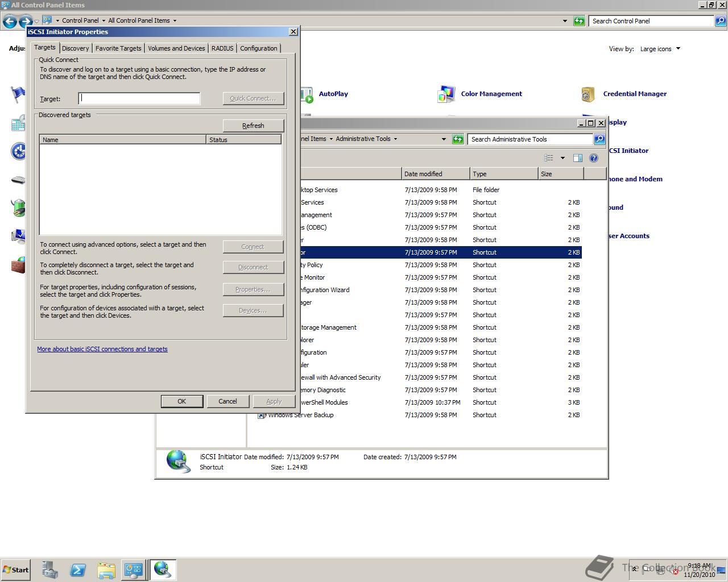Change your view icon in Administrative Tools

coord(549,158)
